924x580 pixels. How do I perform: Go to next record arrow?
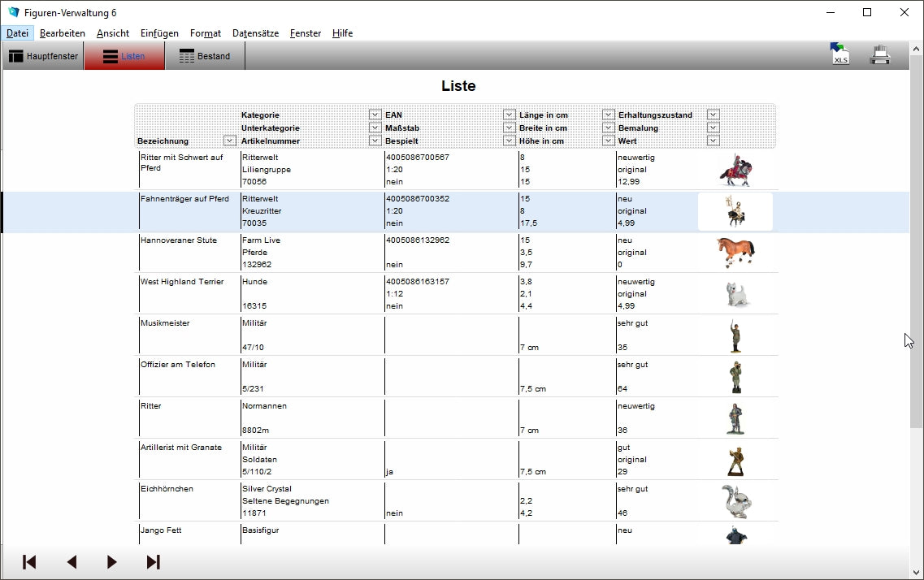112,562
